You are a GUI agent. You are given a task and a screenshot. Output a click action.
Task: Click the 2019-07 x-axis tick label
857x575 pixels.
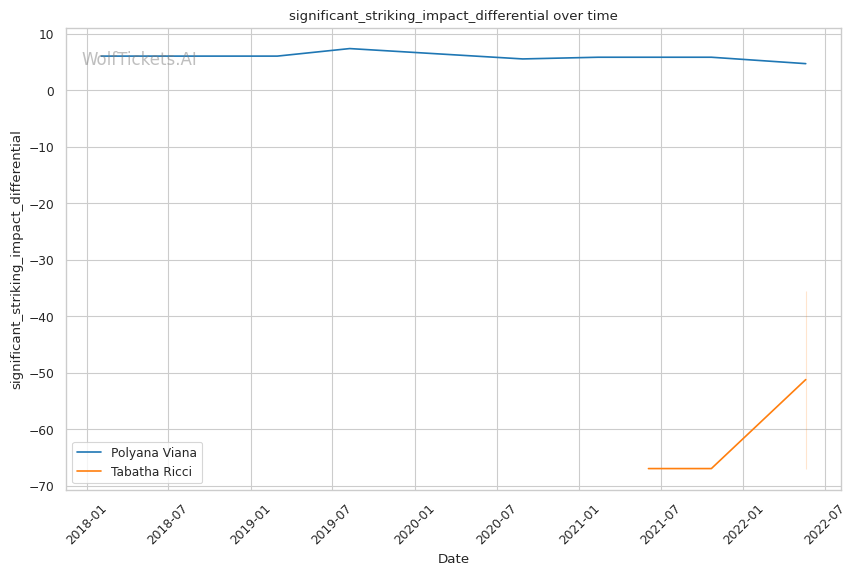point(331,523)
